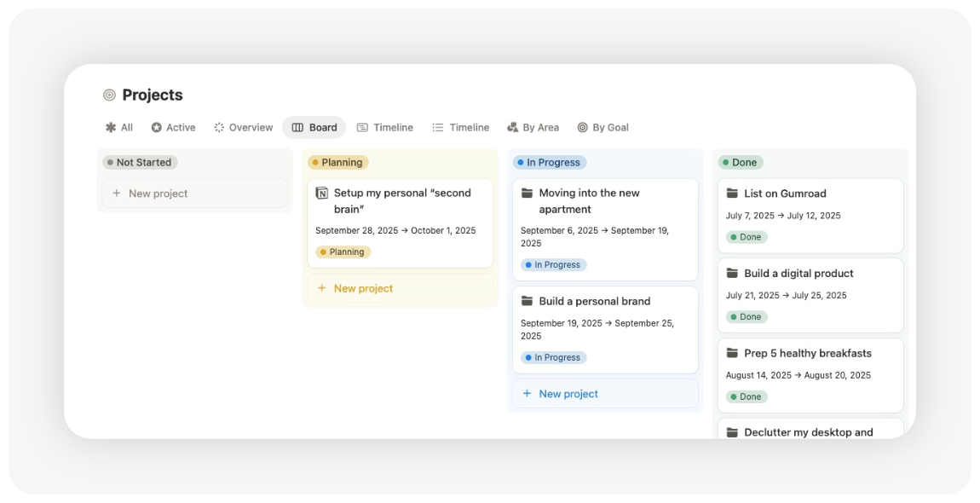
Task: Click the target icon beside By Goal
Action: click(581, 126)
